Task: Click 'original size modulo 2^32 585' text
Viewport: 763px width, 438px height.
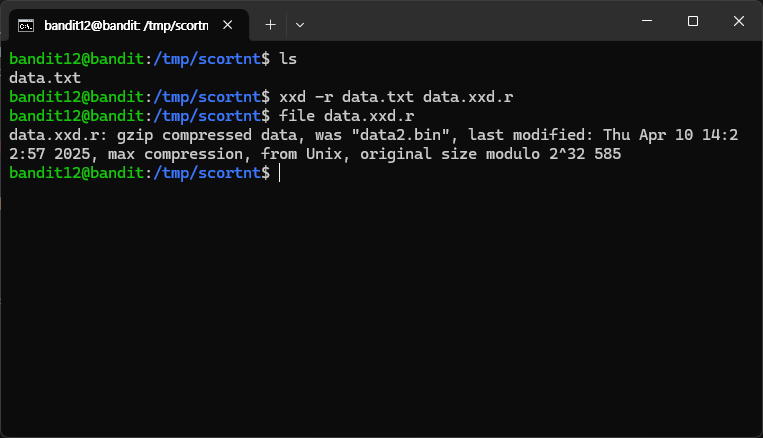Action: [490, 154]
